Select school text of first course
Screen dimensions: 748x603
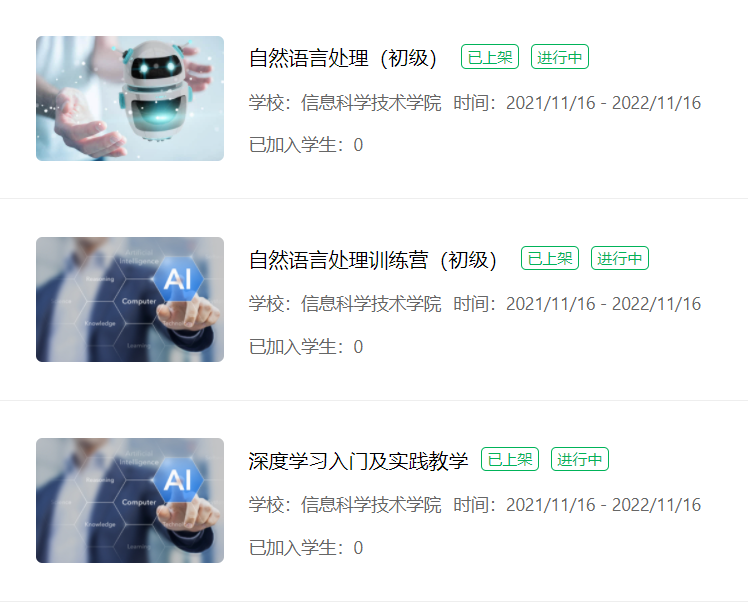click(345, 103)
